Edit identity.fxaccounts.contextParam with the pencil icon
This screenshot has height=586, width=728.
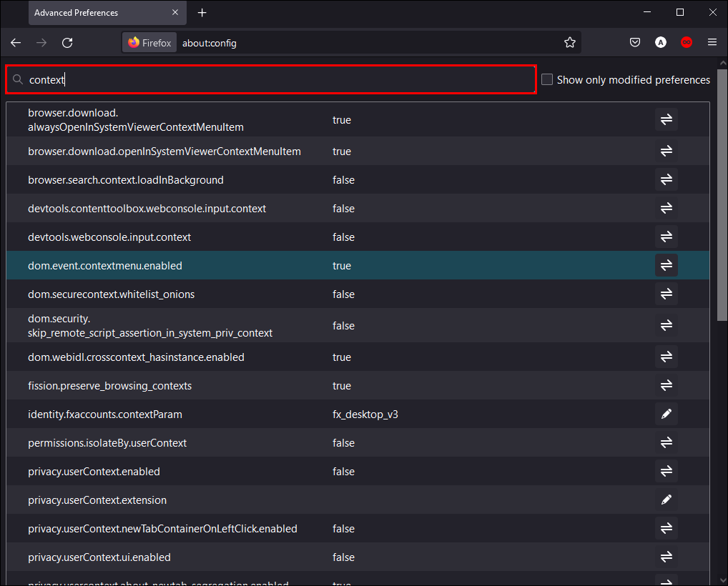coord(666,414)
